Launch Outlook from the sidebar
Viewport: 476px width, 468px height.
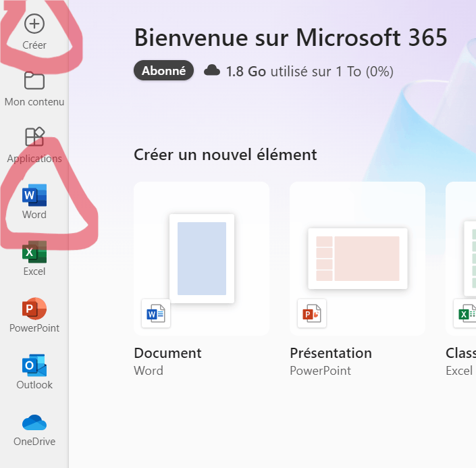coord(34,365)
